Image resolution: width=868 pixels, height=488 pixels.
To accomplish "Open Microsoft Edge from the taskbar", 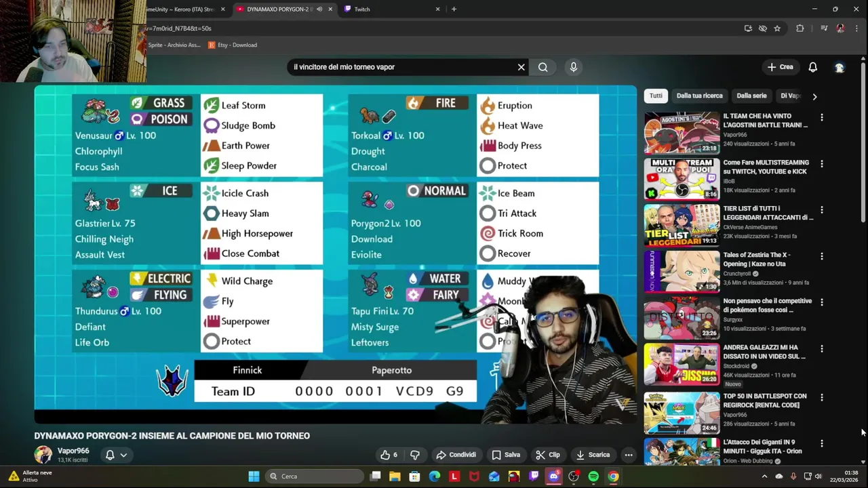I will click(435, 476).
